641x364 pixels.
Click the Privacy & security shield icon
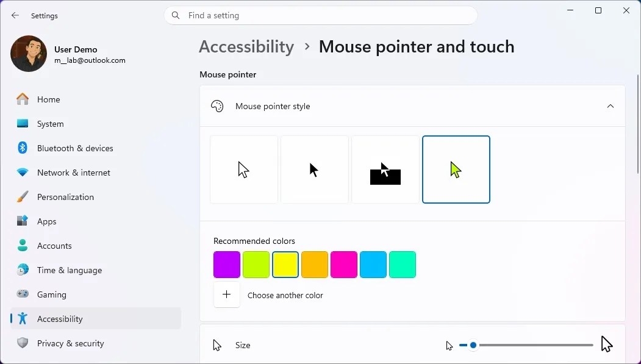pos(23,343)
